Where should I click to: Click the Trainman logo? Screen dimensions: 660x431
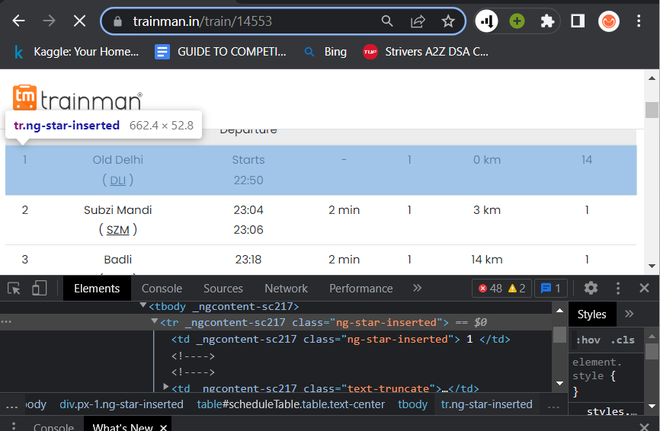(77, 98)
